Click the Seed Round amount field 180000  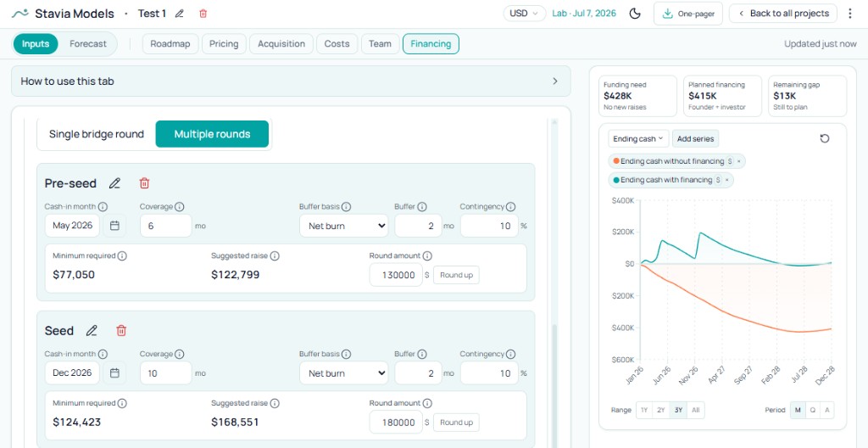[x=396, y=423]
